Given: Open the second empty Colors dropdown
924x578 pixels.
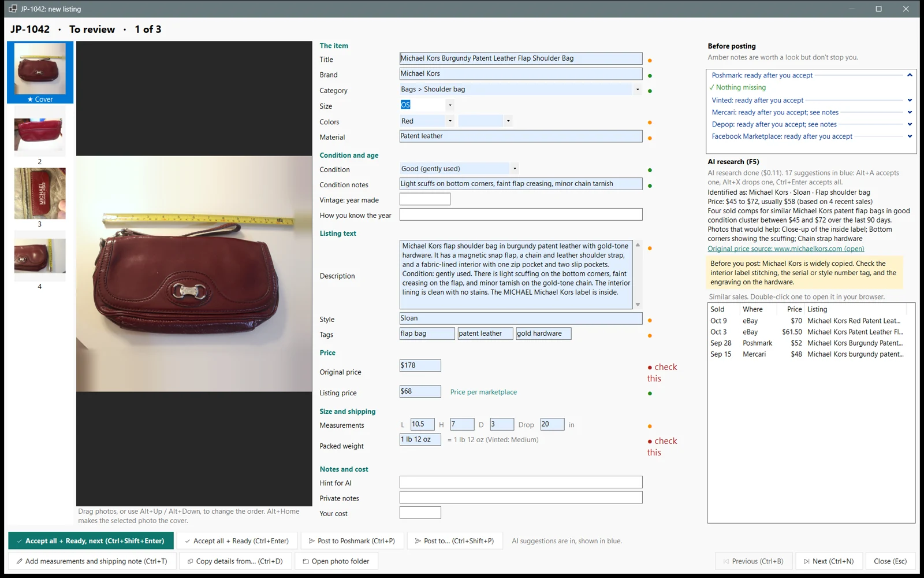Looking at the screenshot, I should (x=508, y=121).
